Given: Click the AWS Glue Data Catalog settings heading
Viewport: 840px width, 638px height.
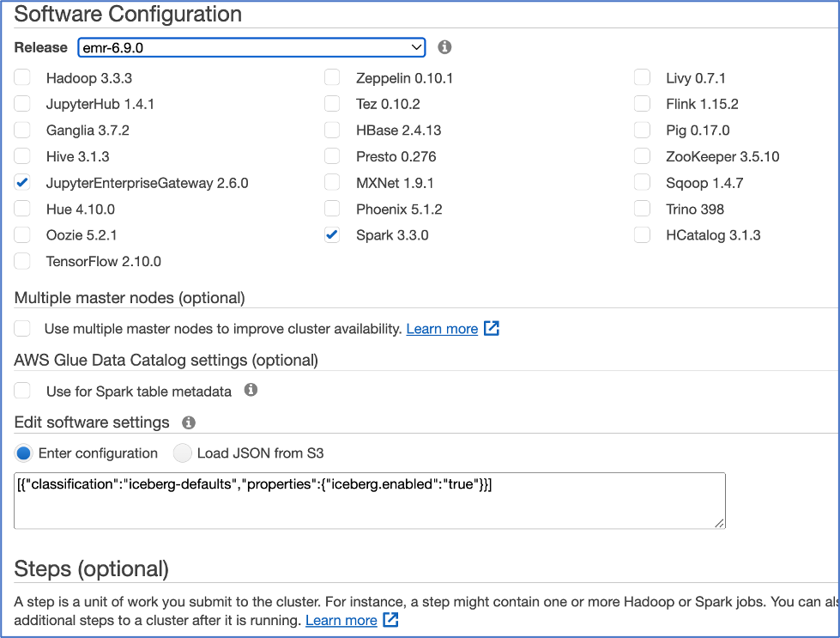Looking at the screenshot, I should 166,360.
